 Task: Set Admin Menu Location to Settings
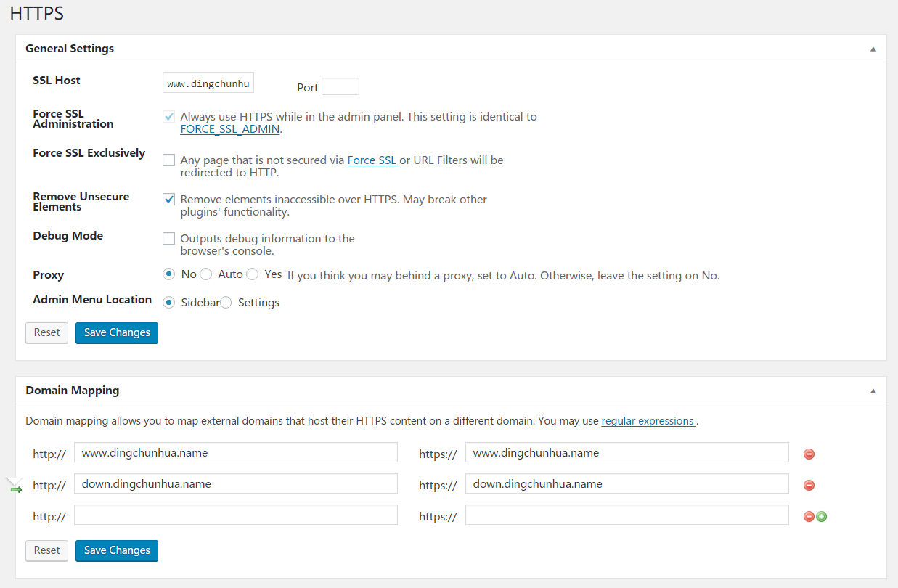(226, 303)
